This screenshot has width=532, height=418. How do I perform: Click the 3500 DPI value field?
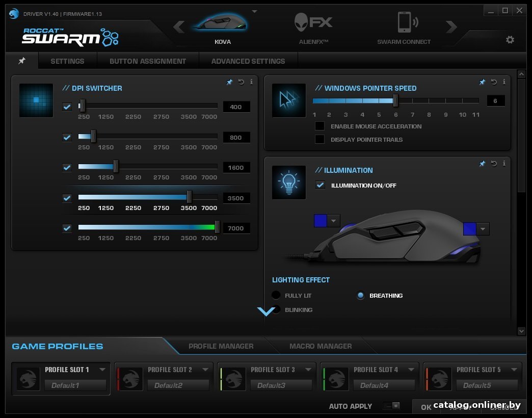pyautogui.click(x=236, y=198)
